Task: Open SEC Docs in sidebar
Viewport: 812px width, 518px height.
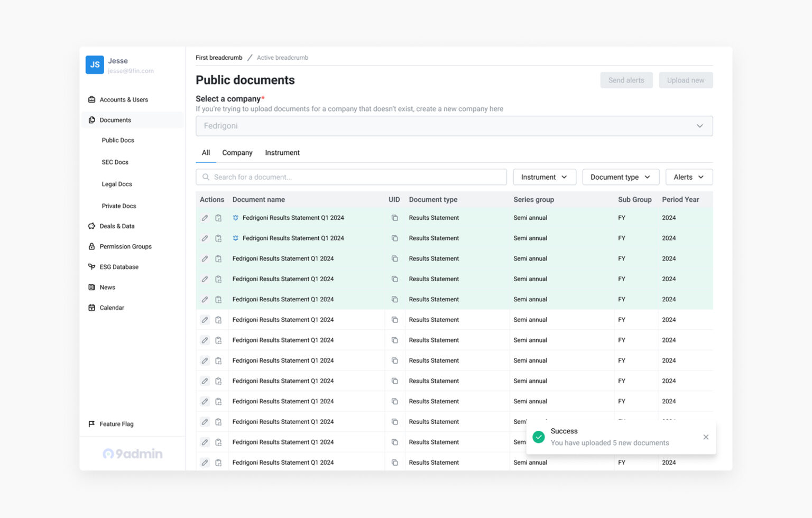Action: pyautogui.click(x=115, y=162)
